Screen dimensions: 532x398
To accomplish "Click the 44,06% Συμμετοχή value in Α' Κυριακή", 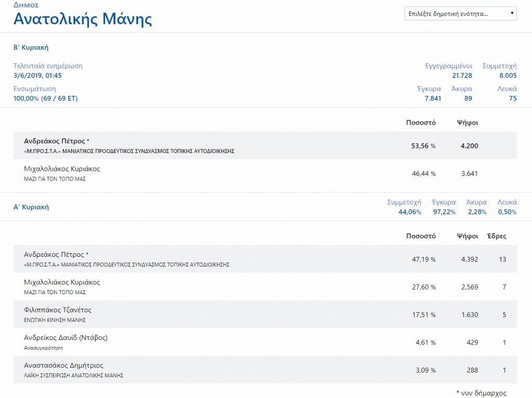I will (x=404, y=212).
